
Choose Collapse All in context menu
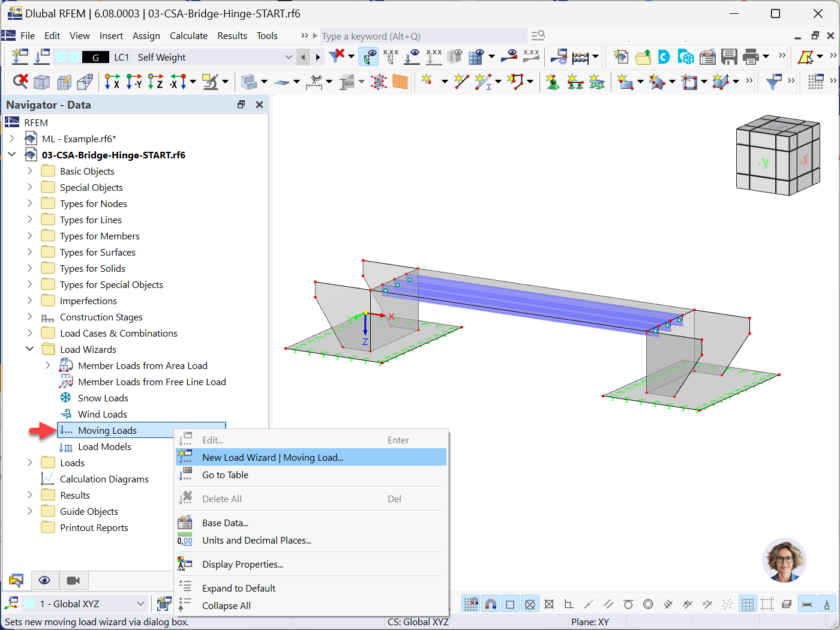(x=311, y=605)
